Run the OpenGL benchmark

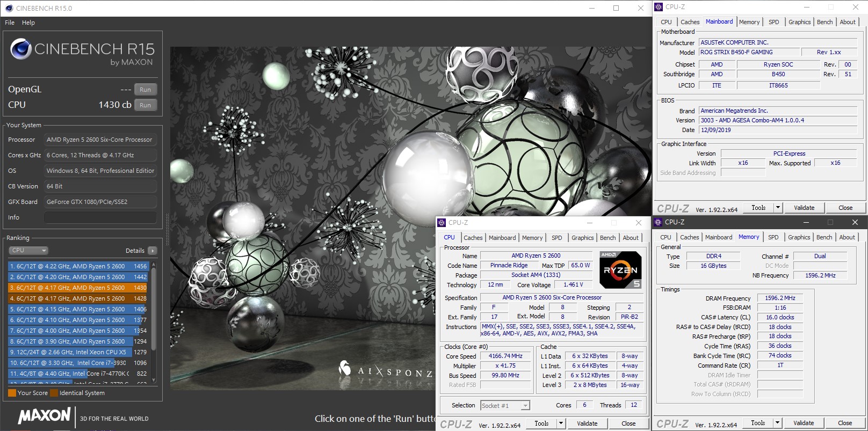pos(146,90)
